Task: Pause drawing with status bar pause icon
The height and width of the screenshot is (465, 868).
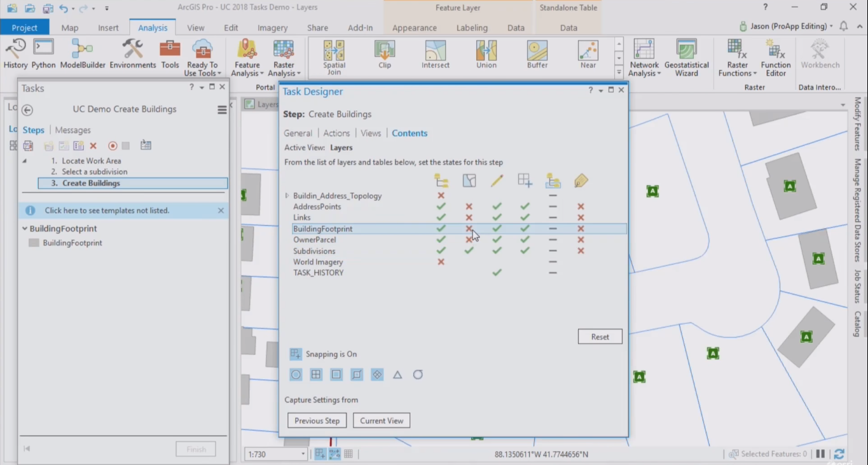Action: click(x=821, y=454)
